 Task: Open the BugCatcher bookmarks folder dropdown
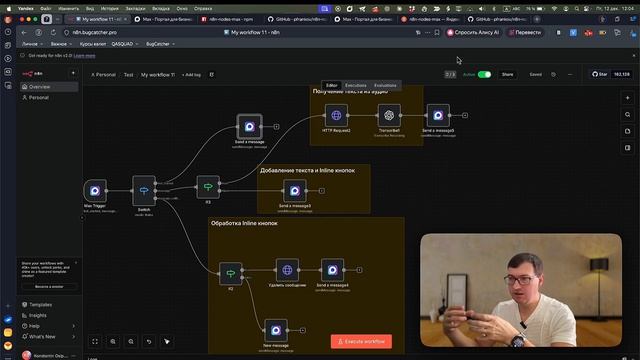click(x=160, y=44)
